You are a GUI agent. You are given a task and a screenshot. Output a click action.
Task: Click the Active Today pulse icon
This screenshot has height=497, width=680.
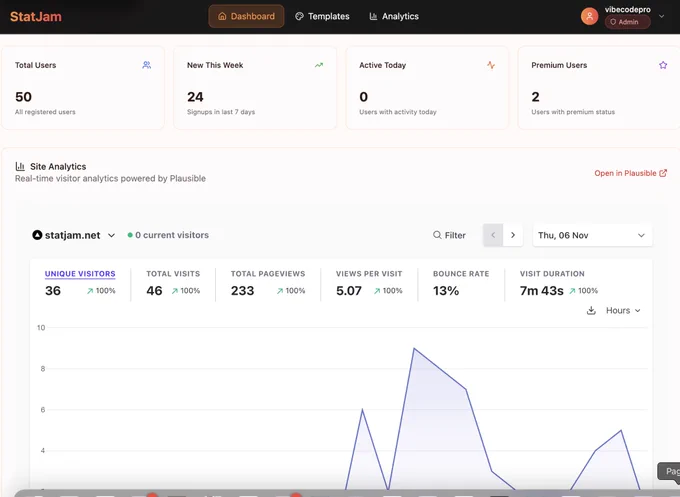coord(491,65)
